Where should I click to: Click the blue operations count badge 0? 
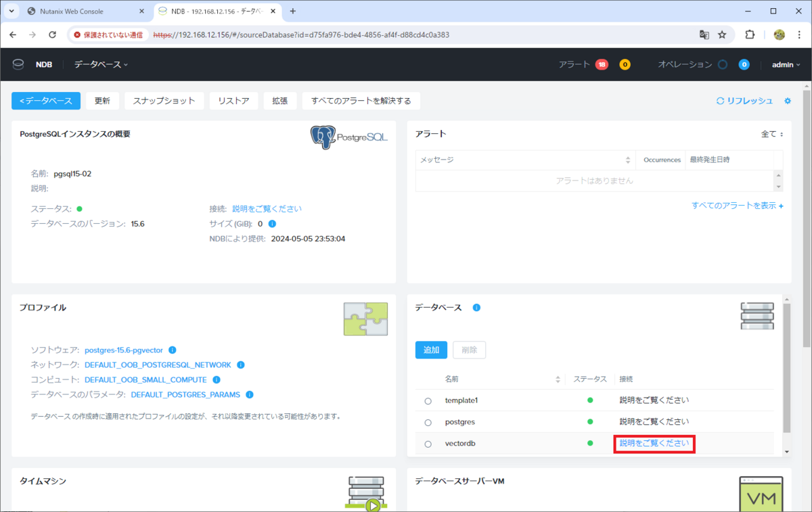pyautogui.click(x=744, y=64)
